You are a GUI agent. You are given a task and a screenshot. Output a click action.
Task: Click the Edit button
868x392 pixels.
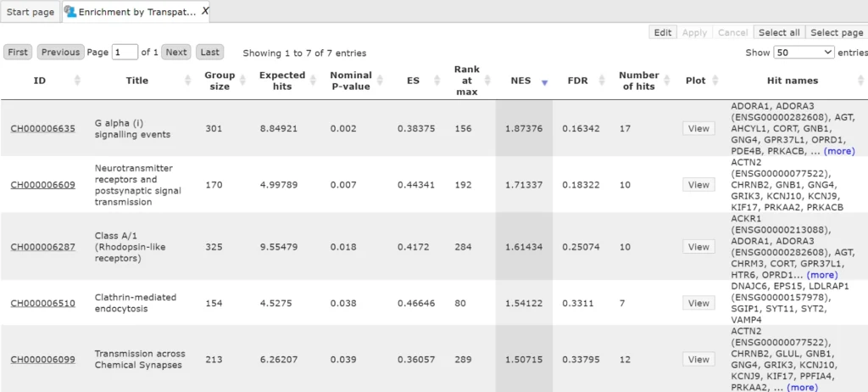(x=663, y=32)
